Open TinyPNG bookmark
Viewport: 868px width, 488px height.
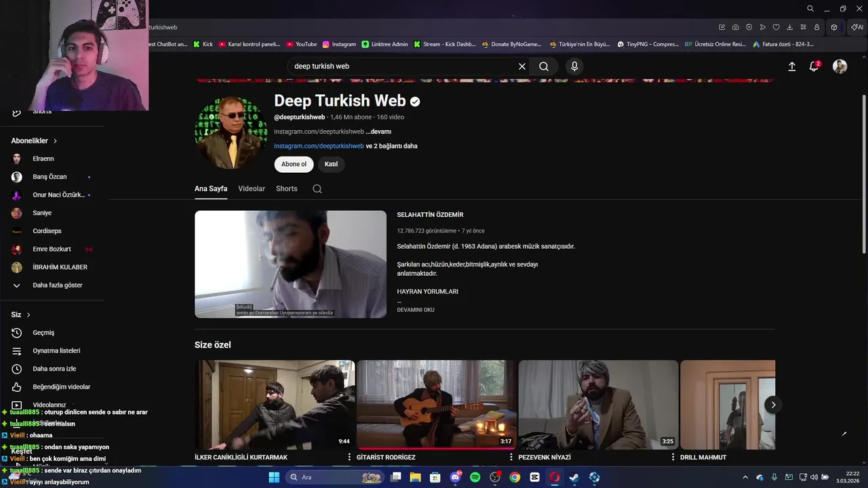648,44
